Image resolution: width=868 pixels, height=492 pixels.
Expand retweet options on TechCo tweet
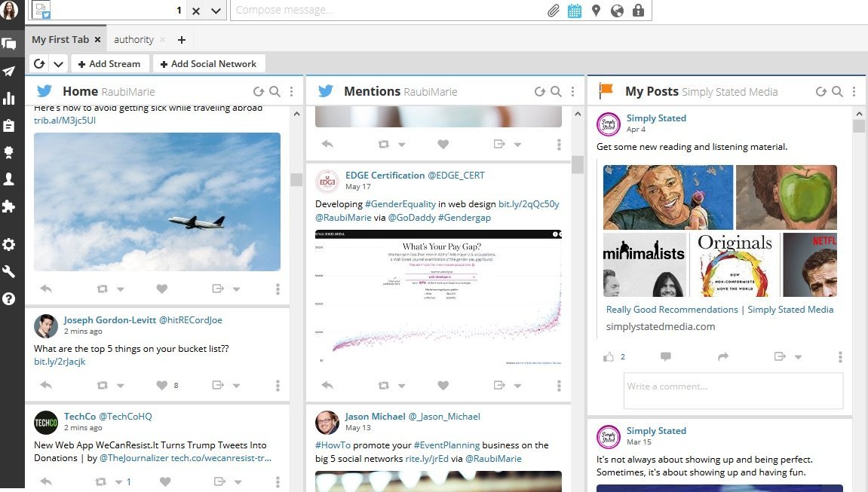[118, 482]
